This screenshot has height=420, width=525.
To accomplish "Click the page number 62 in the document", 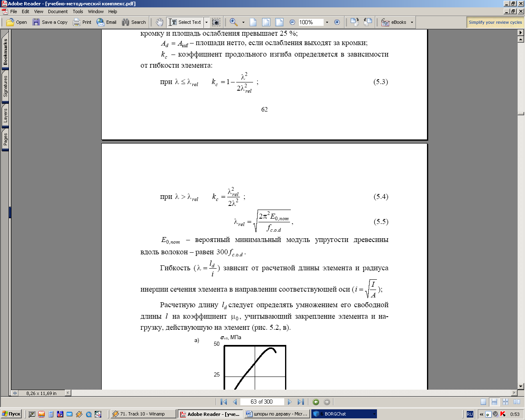I will tap(265, 110).
